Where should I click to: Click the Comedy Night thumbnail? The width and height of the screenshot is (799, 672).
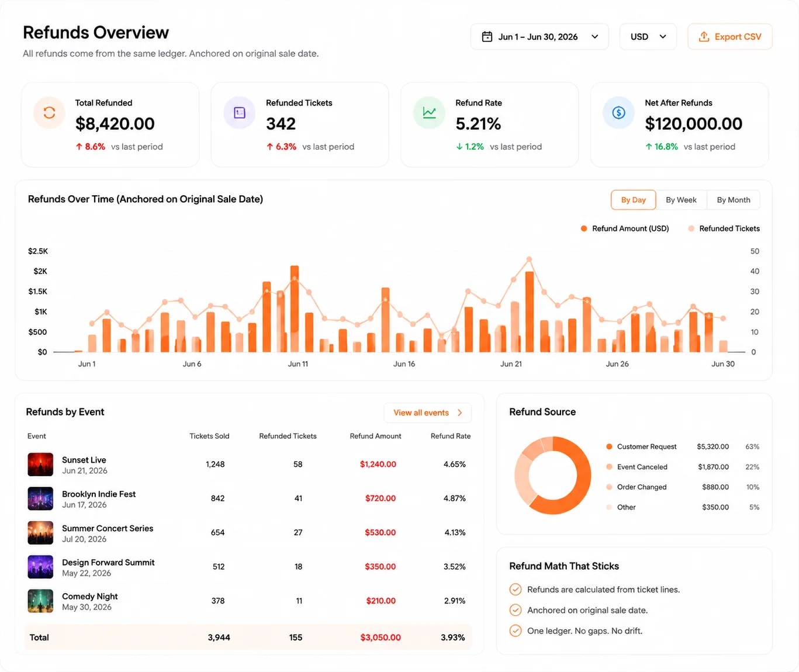pos(40,601)
